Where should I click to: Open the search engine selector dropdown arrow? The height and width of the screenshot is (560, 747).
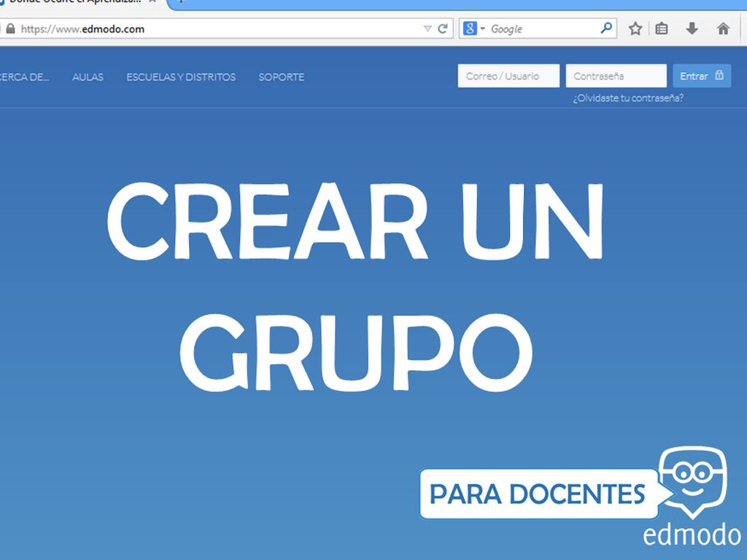pos(482,29)
